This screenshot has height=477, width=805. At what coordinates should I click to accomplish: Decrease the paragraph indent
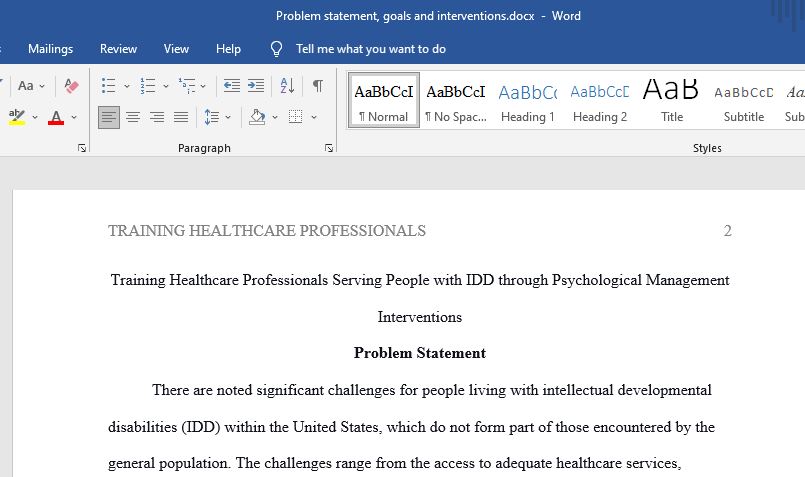point(232,86)
